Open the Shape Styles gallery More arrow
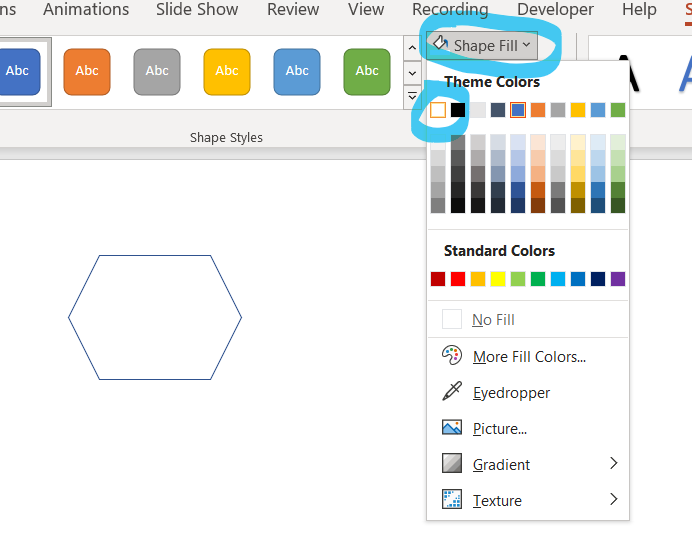This screenshot has height=547, width=692. pyautogui.click(x=412, y=95)
